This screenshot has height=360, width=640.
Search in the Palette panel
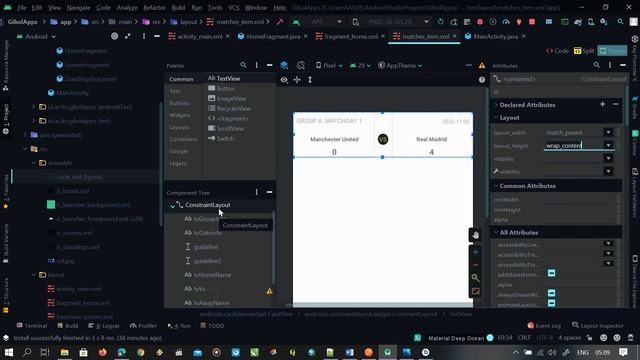pyautogui.click(x=243, y=65)
